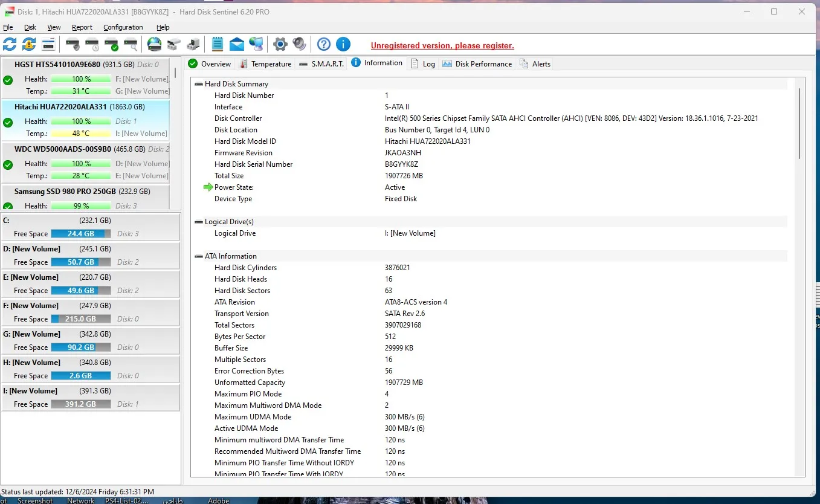Screen dimensions: 820x504
Task: Click the Firmware Revision value JKAOA3NH
Action: point(403,153)
